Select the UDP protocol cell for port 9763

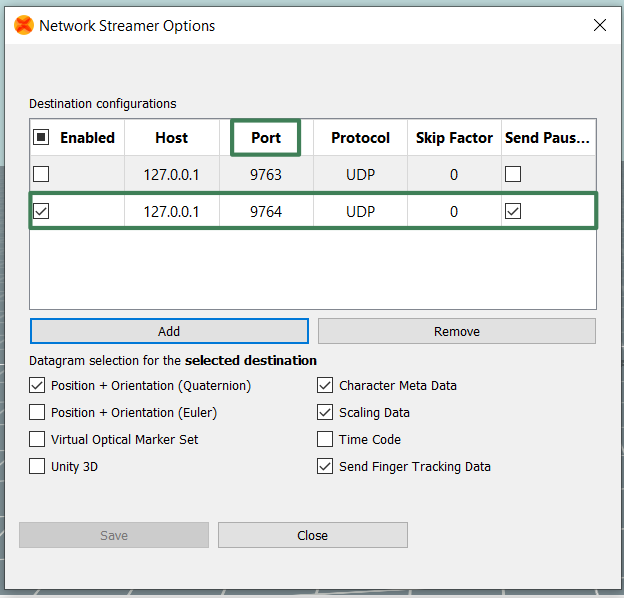pyautogui.click(x=360, y=174)
